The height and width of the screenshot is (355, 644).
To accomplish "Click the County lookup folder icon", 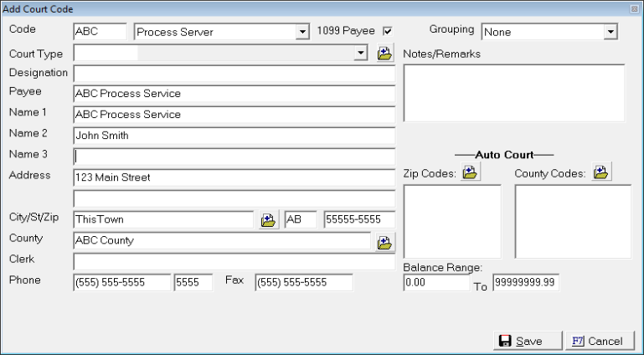I will pyautogui.click(x=384, y=242).
